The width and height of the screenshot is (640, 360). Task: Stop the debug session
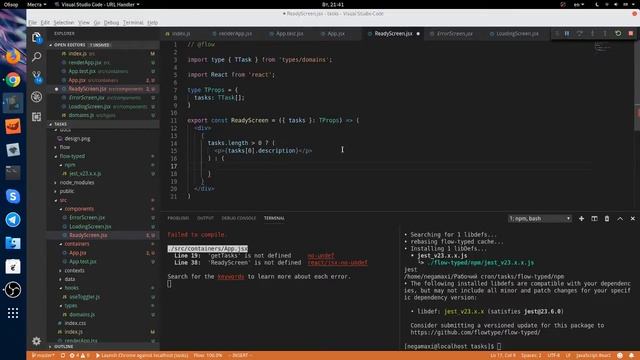coord(631,33)
